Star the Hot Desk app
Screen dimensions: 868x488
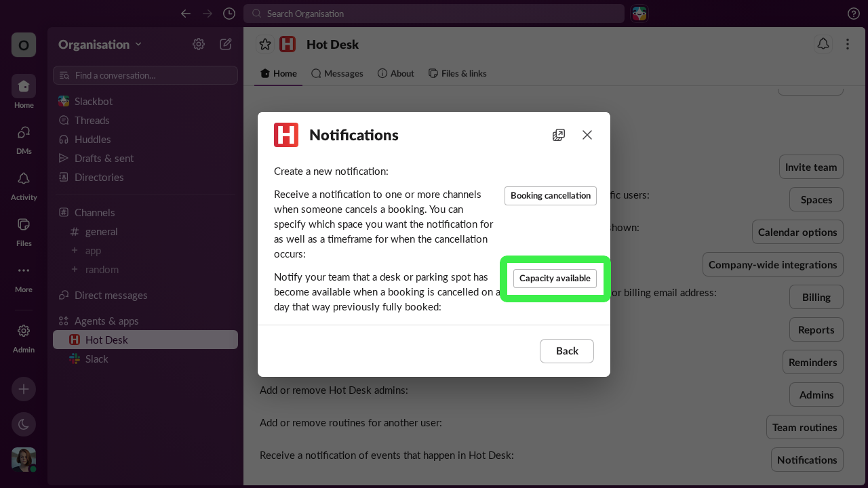265,44
